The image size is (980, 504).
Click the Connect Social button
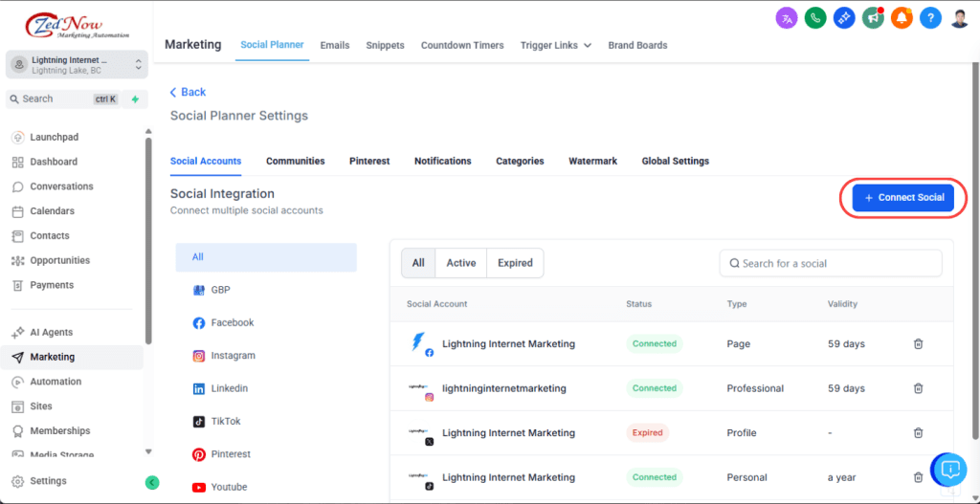pos(903,198)
